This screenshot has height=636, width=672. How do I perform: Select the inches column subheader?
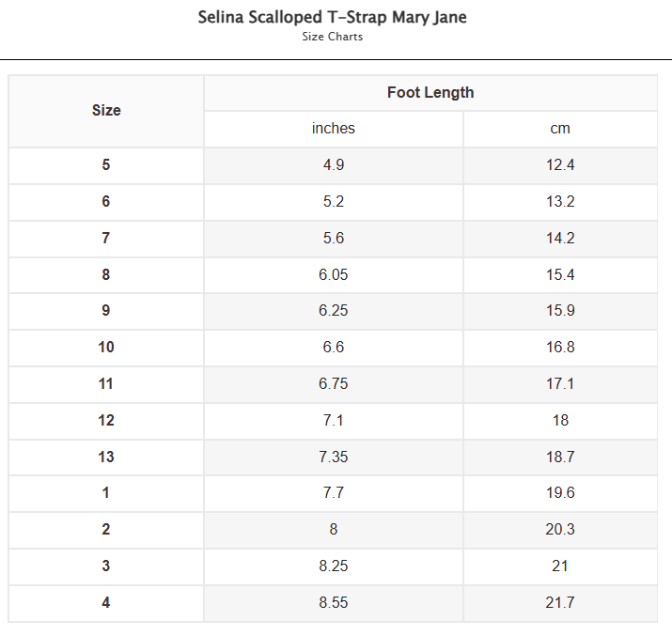click(x=334, y=129)
